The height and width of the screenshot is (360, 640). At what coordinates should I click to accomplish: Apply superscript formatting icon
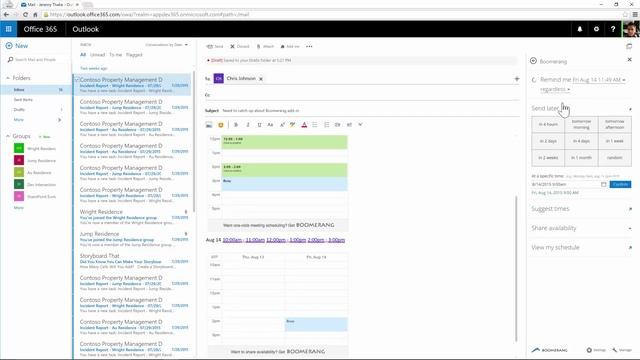point(282,125)
